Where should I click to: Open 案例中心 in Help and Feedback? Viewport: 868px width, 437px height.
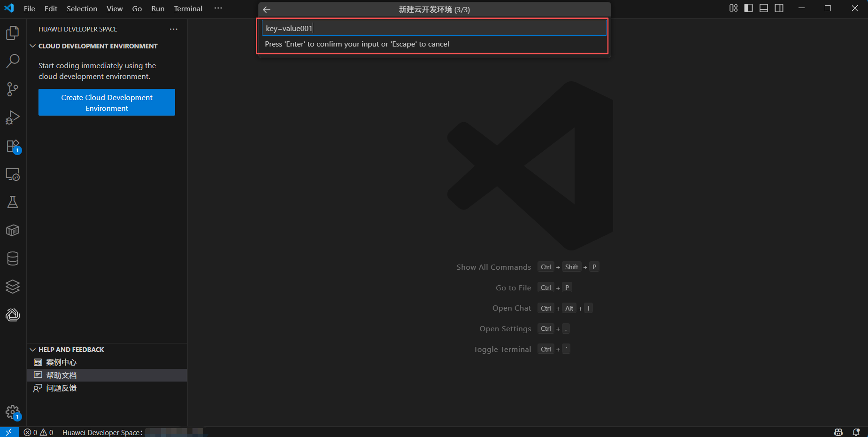(107, 362)
